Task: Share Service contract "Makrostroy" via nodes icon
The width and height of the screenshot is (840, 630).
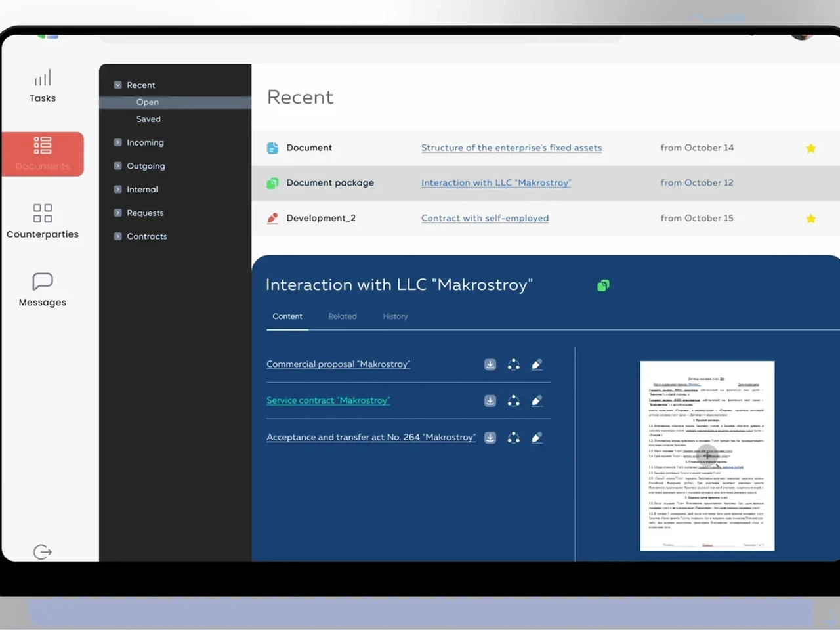Action: pos(514,400)
